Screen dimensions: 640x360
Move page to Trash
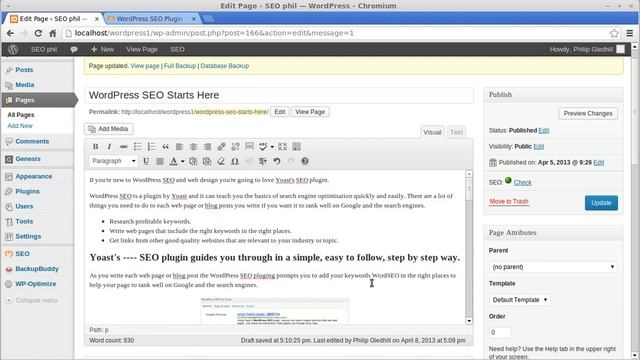pos(509,202)
